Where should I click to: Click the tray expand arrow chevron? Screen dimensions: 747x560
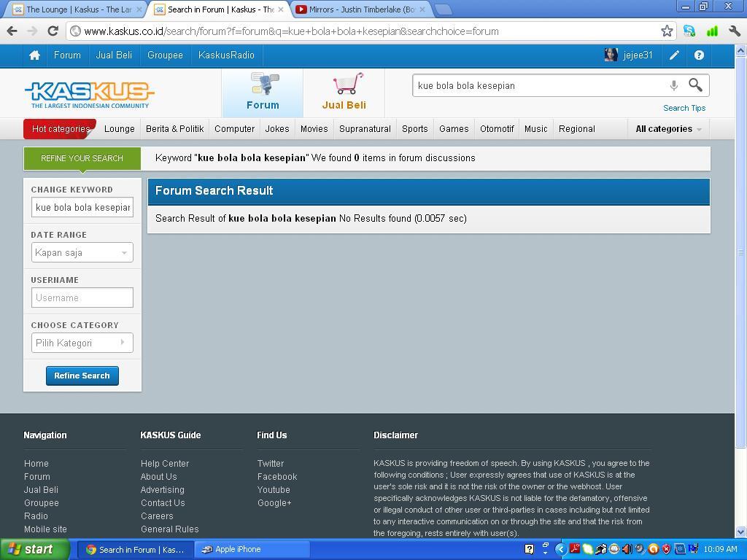click(561, 549)
